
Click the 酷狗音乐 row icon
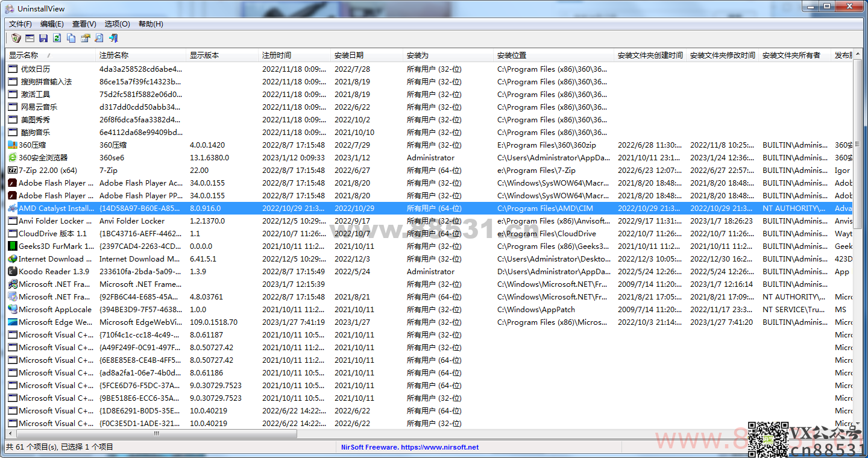point(13,132)
